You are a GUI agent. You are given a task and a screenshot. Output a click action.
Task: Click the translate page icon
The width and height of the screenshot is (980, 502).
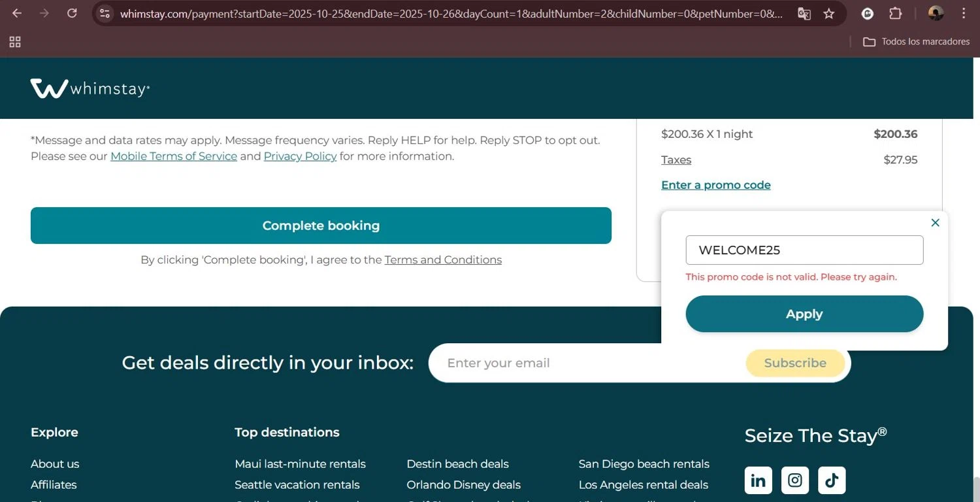coord(804,13)
